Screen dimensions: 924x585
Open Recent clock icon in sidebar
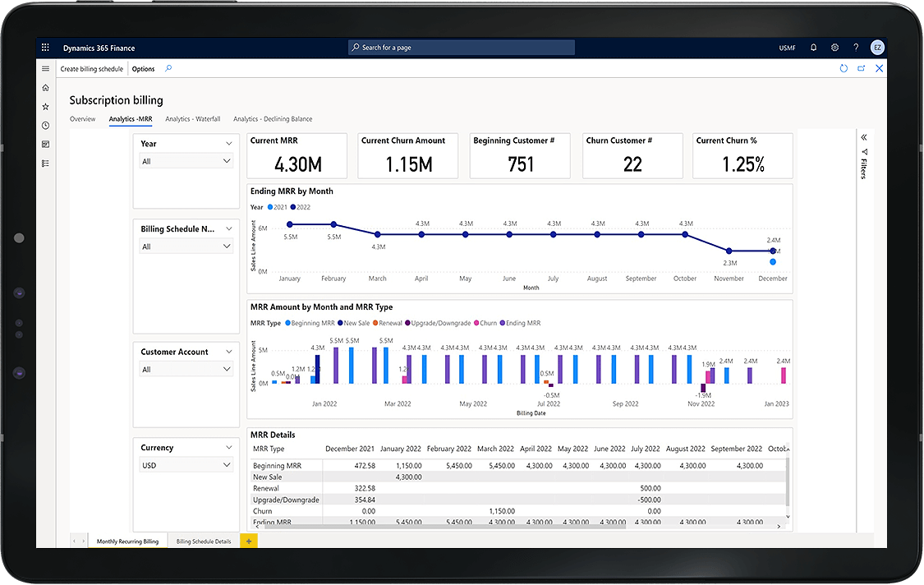[x=45, y=126]
